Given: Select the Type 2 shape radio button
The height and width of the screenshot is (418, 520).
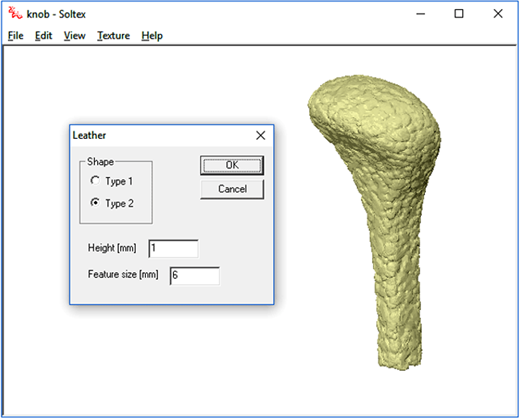Looking at the screenshot, I should pyautogui.click(x=95, y=203).
